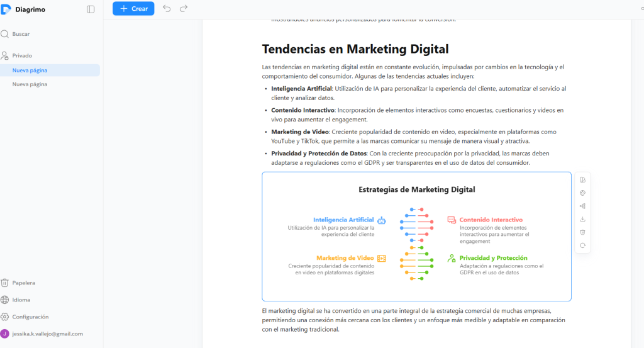Open the jessika.k.vallejo@gmail.com account avatar
Screen dimensions: 644x348
5,334
